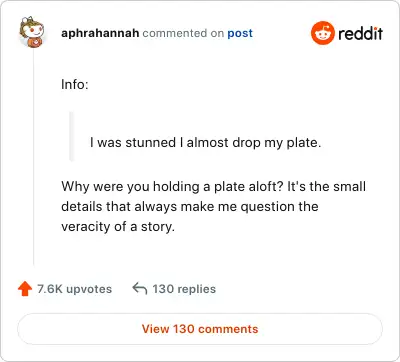Click the reply arrow icon
This screenshot has width=400, height=362.
click(140, 288)
